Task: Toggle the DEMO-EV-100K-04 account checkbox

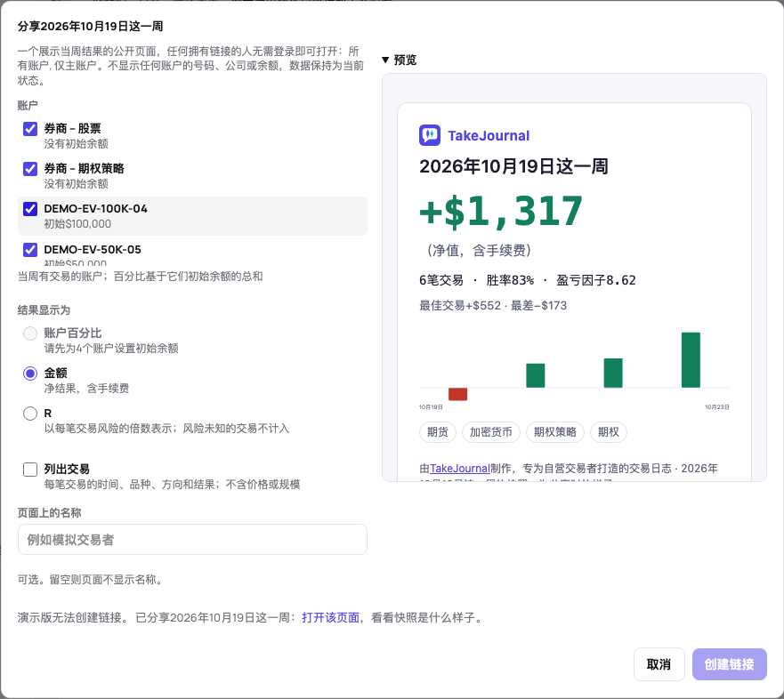Action: click(30, 209)
